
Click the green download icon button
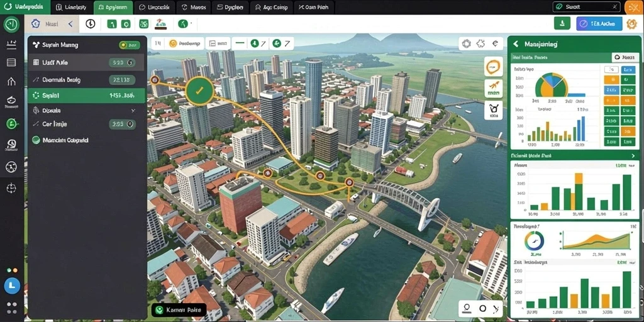coord(562,23)
